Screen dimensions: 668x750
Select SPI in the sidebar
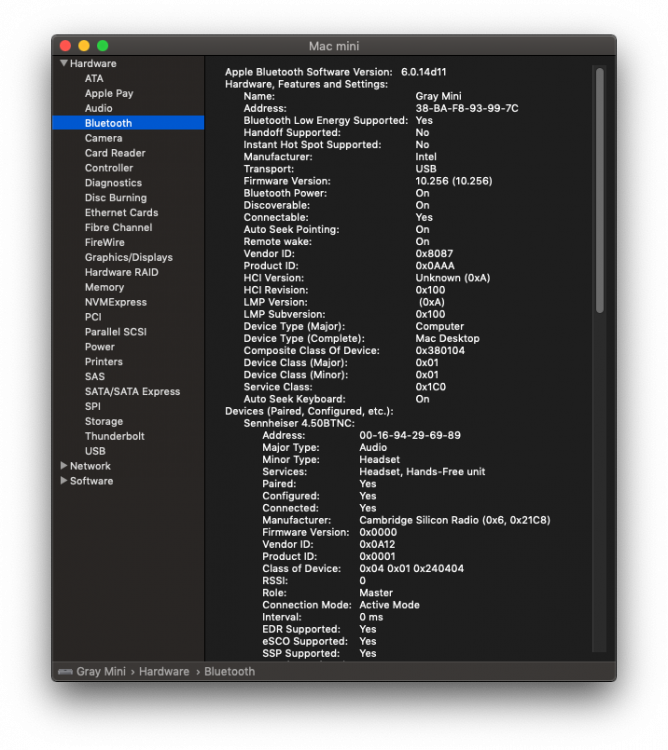[92, 406]
